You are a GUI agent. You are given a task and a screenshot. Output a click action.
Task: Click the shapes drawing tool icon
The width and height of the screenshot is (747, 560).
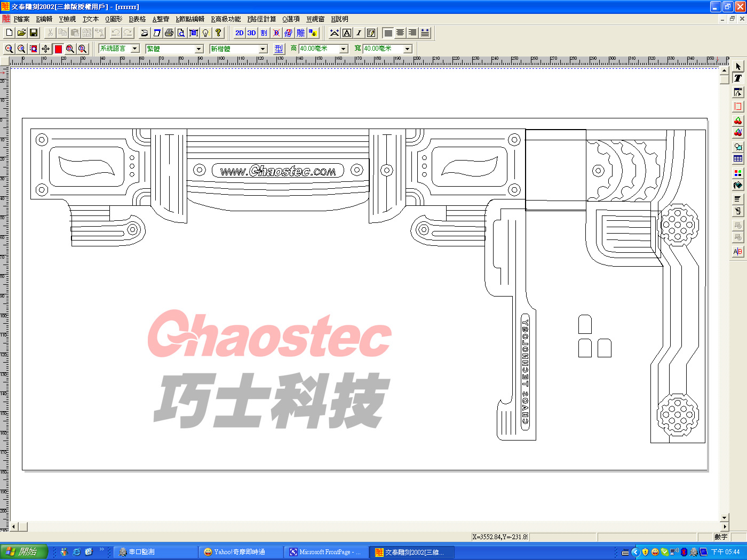pyautogui.click(x=738, y=147)
